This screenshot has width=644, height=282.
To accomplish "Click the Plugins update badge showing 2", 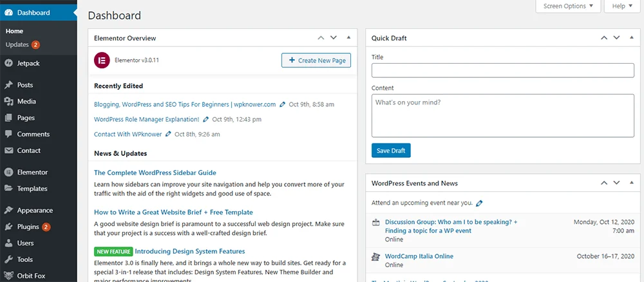I will click(x=46, y=227).
